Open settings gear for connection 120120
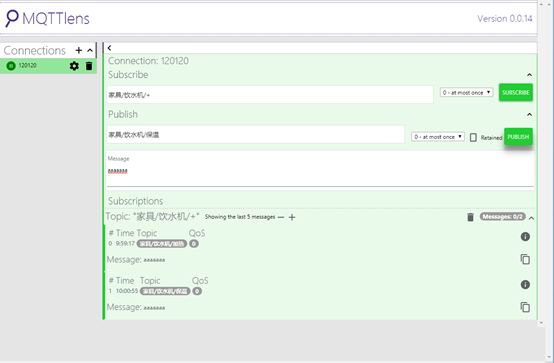Viewport: 554px width, 363px height. point(74,66)
